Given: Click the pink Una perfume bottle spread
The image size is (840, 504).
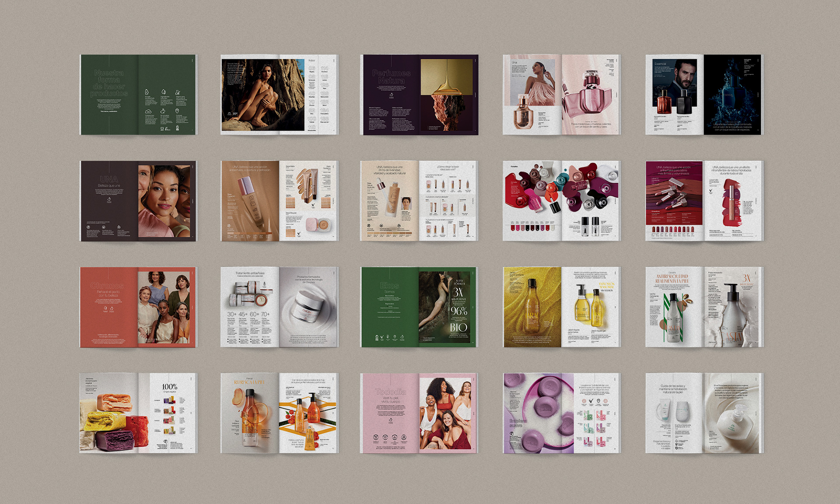Looking at the screenshot, I should tap(561, 94).
